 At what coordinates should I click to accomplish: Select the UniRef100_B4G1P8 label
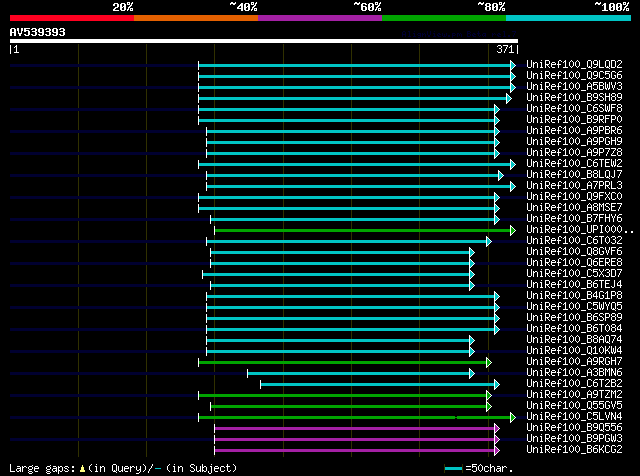pos(574,296)
